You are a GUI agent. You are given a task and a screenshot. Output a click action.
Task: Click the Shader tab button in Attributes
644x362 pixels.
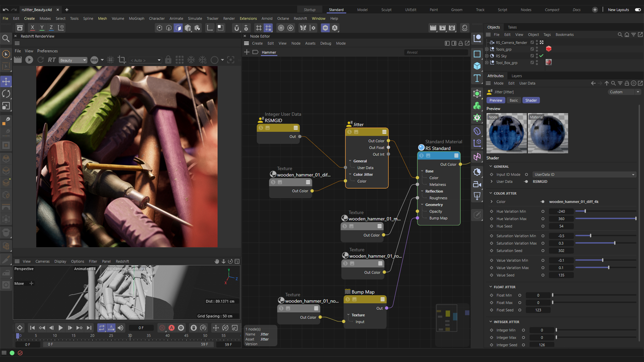[x=531, y=100]
